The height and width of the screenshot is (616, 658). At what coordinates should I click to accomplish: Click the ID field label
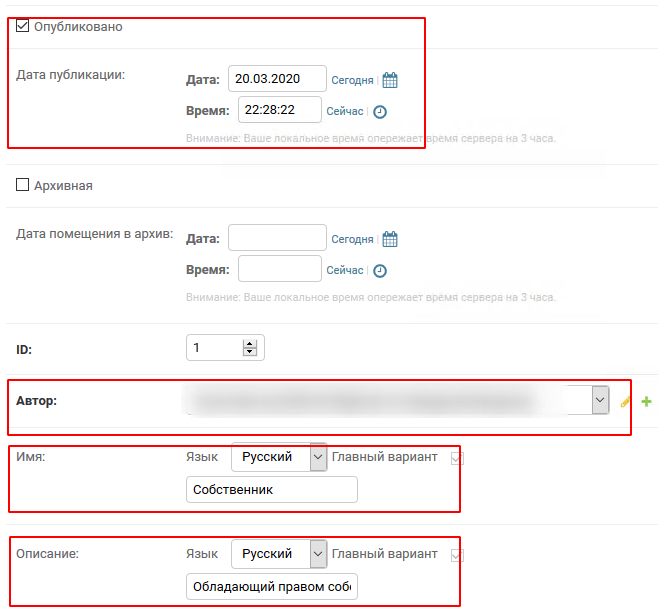coord(24,350)
